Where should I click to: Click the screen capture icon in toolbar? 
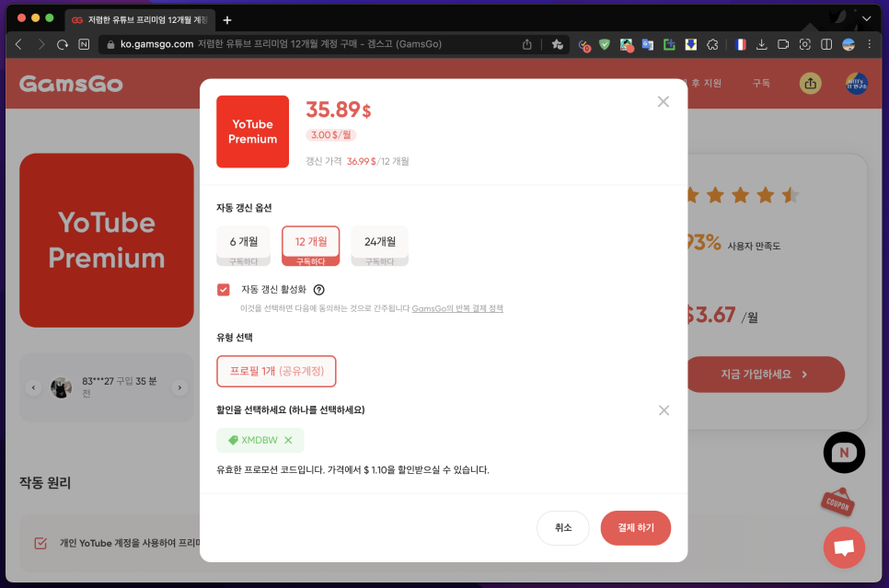click(804, 44)
